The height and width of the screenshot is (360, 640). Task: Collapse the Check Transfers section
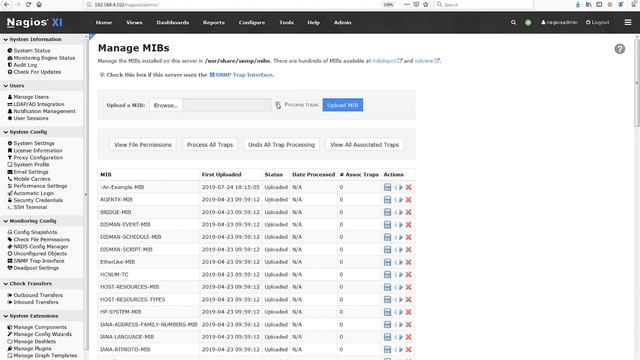click(28, 284)
